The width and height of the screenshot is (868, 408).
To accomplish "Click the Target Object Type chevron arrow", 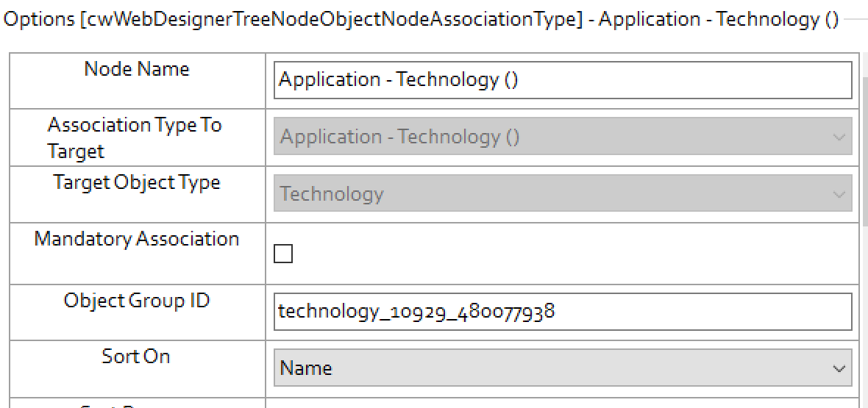I will click(x=839, y=194).
